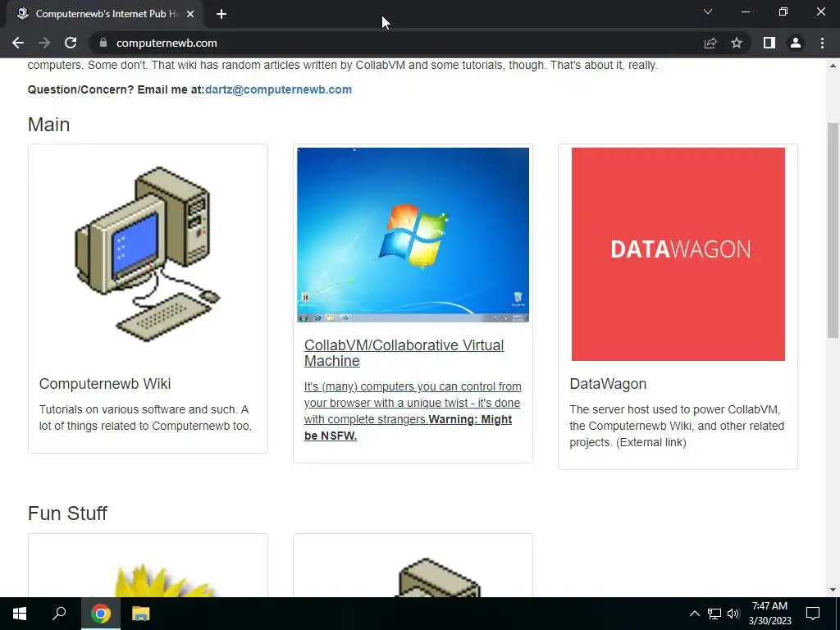Click the Windows 7 desktop thumbnail

(x=413, y=235)
